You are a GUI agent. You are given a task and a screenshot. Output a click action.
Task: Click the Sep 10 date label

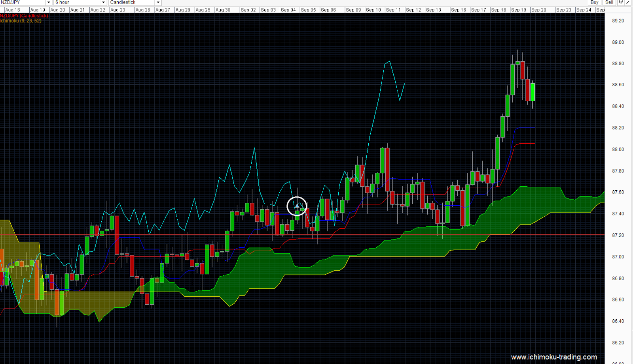[373, 10]
